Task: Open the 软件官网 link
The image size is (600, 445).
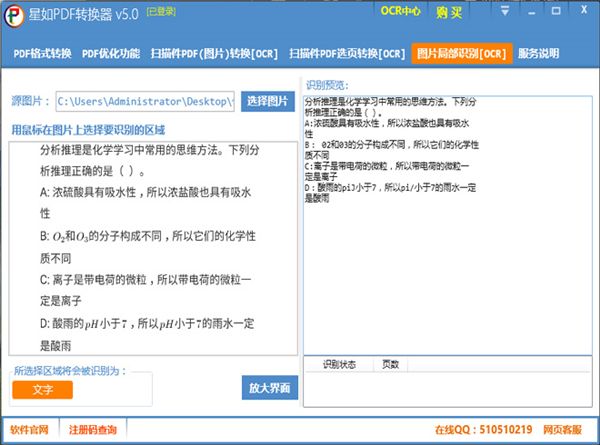Action: point(29,430)
